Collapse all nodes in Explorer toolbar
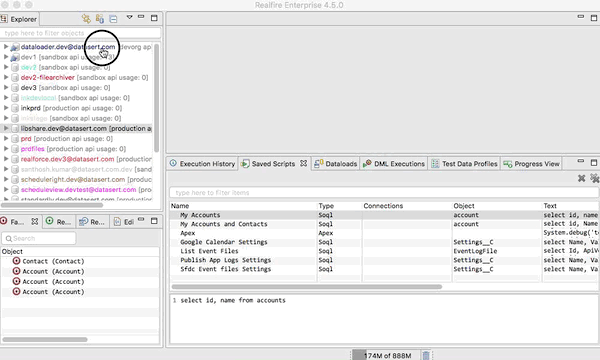Image resolution: width=600 pixels, height=360 pixels. coord(113,18)
